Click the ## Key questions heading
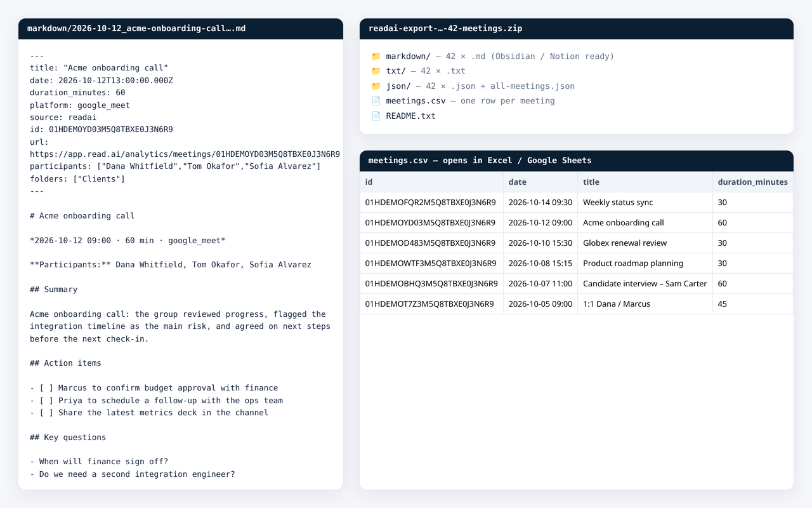 68,438
